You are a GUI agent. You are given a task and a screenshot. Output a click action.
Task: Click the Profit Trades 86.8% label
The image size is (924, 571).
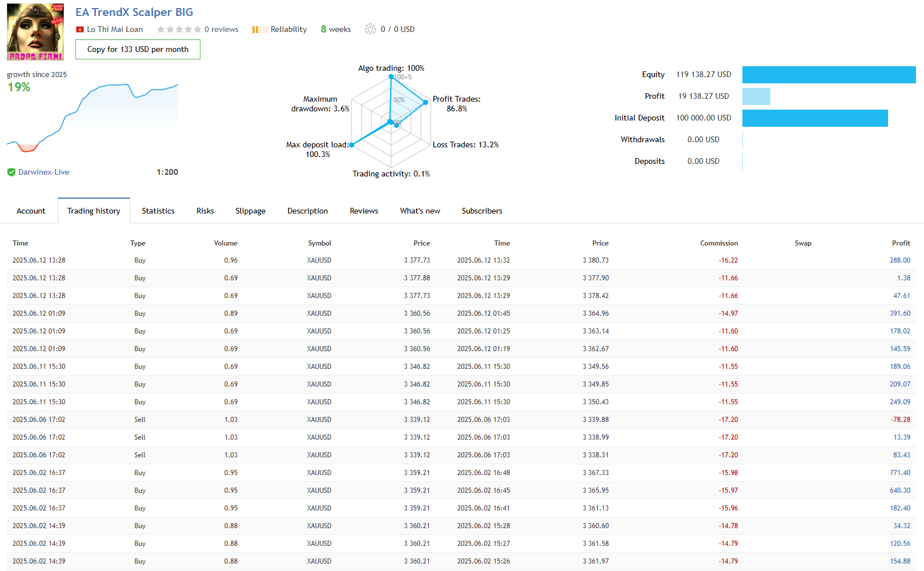coord(457,104)
